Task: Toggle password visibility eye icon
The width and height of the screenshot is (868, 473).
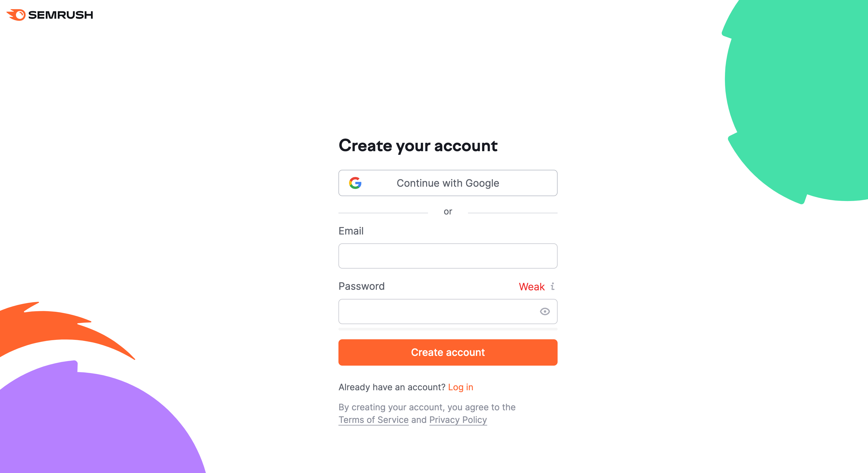Action: 544,311
